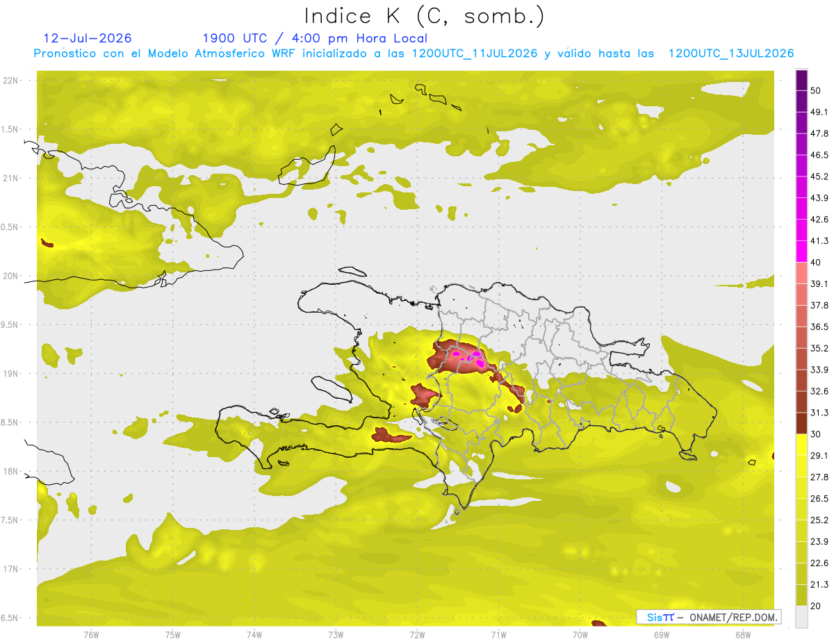
Task: Click the colorbar label "43.9"
Action: click(819, 198)
